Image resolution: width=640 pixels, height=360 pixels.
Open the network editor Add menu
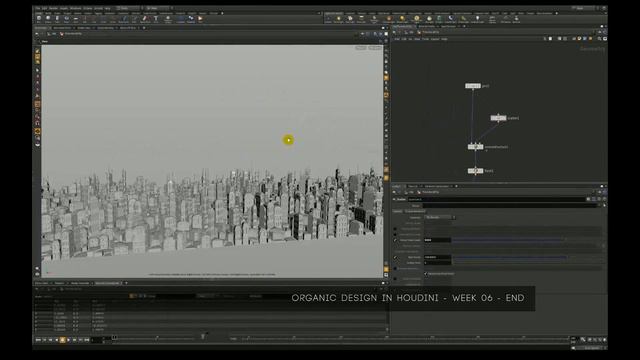(397, 39)
